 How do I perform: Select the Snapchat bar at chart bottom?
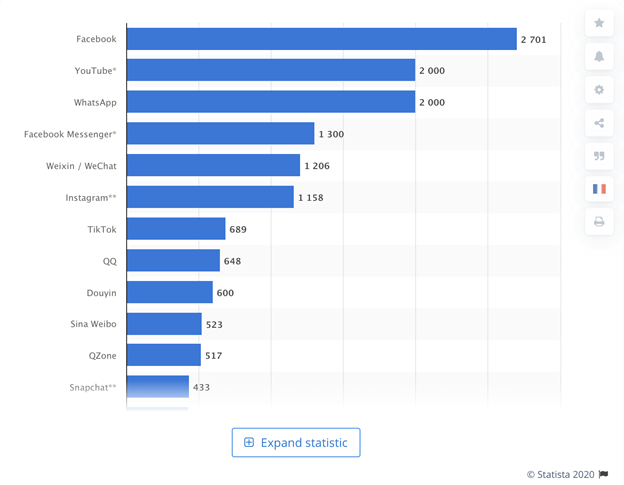pyautogui.click(x=158, y=386)
